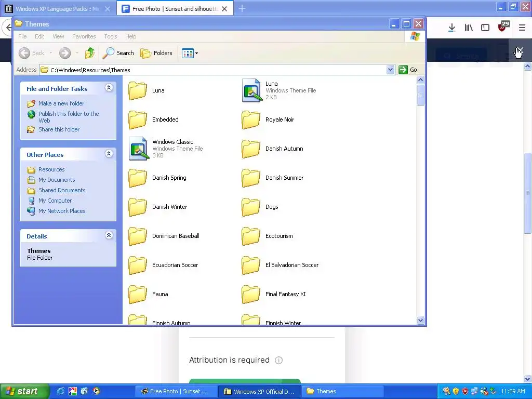Open the Danish Winter folder

(158, 207)
